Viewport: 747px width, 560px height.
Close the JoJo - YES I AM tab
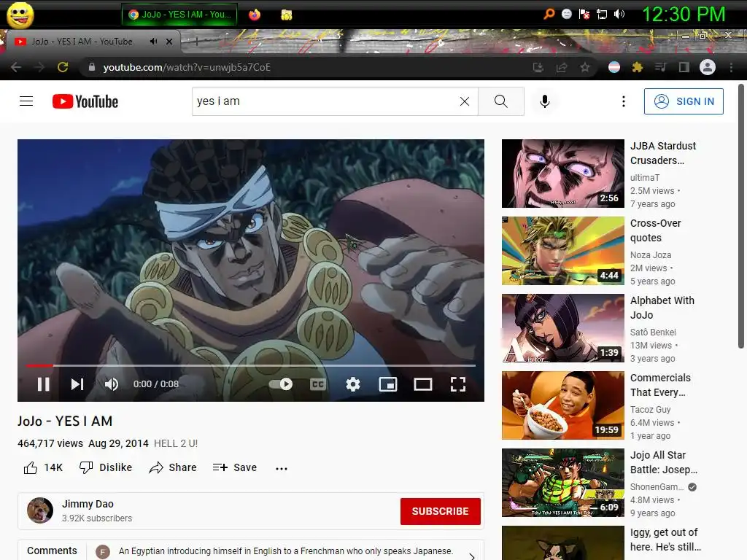pos(169,42)
